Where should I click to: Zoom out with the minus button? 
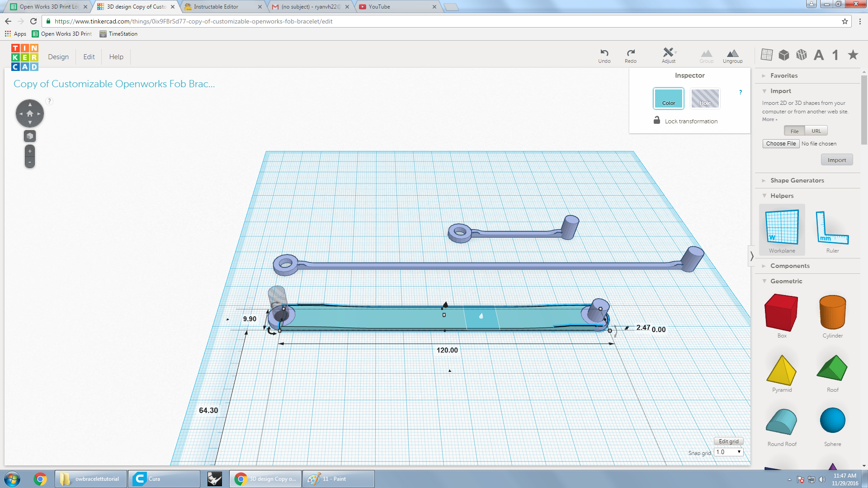click(x=30, y=162)
